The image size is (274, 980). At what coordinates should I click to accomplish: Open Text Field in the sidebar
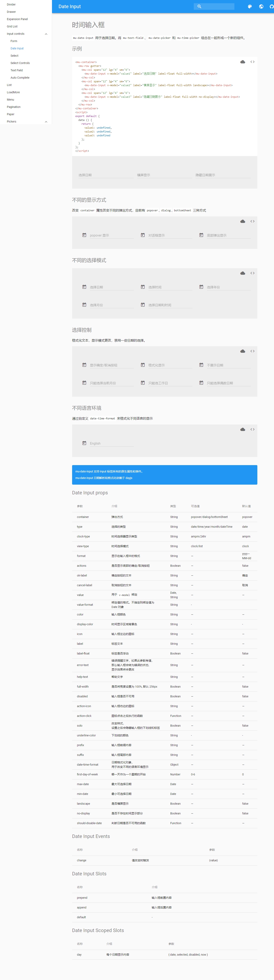[x=17, y=70]
